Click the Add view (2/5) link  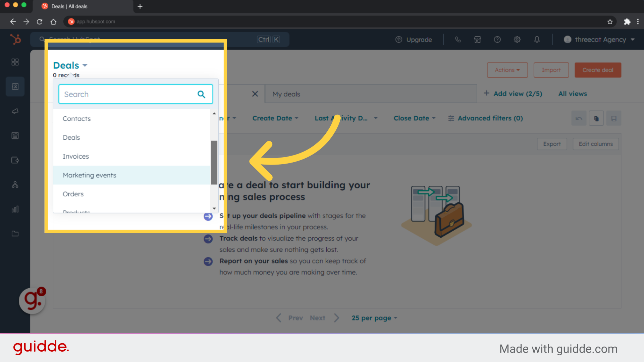513,94
